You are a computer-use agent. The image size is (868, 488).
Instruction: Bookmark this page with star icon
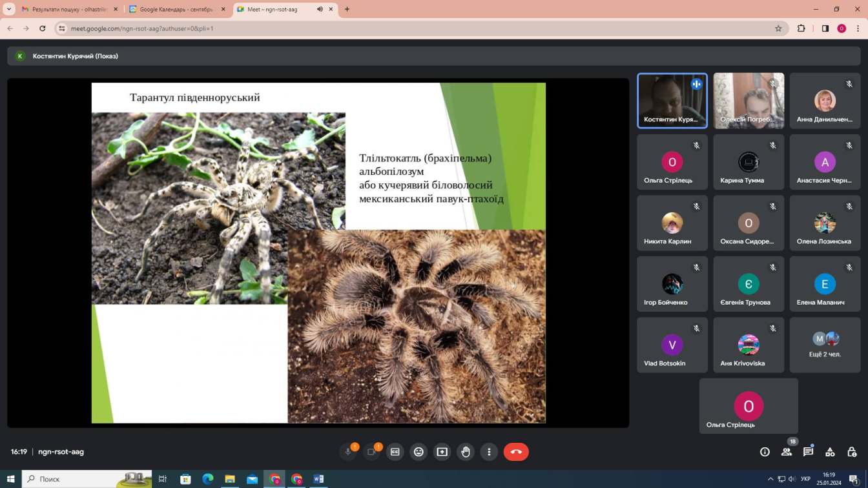(778, 28)
